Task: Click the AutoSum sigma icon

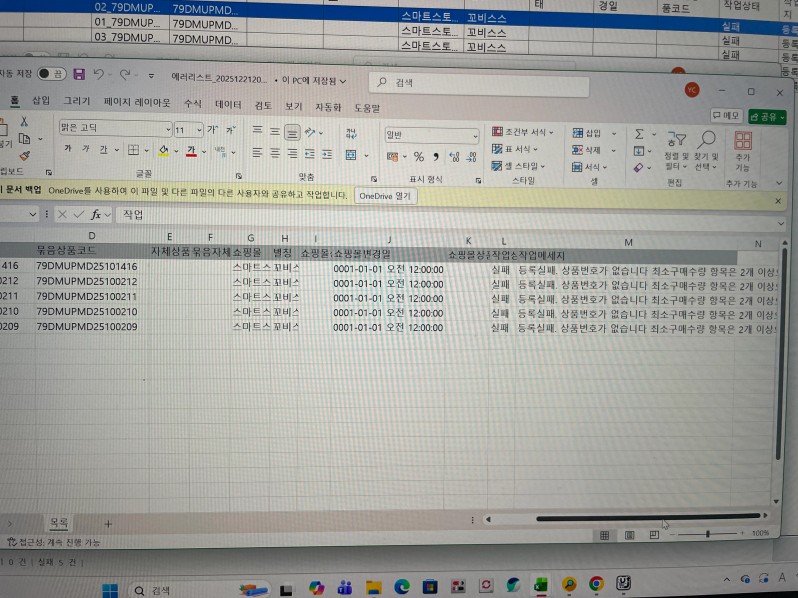Action: point(639,134)
